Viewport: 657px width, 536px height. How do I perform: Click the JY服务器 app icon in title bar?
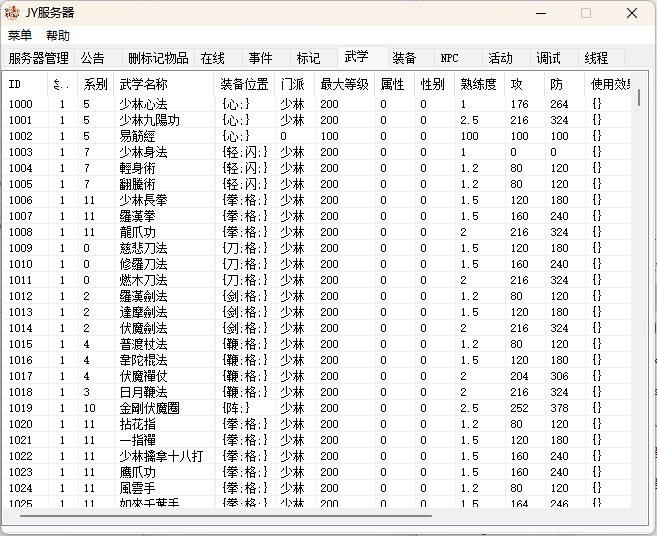12,13
